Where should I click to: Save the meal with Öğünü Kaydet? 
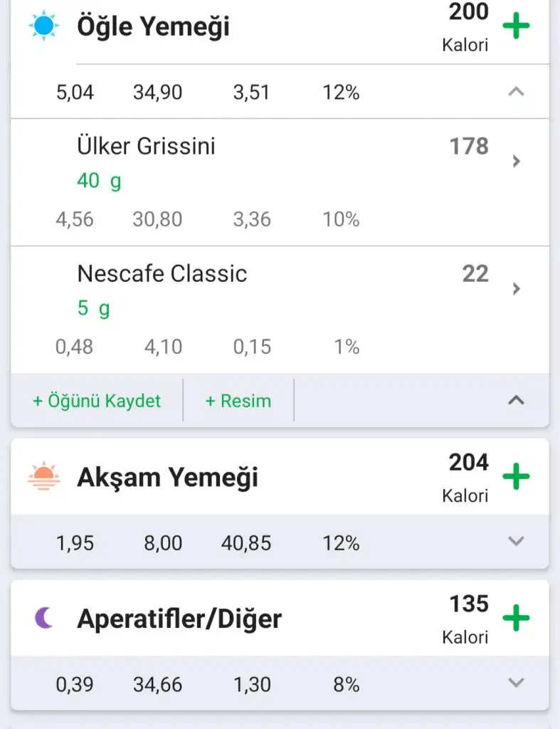click(x=97, y=401)
